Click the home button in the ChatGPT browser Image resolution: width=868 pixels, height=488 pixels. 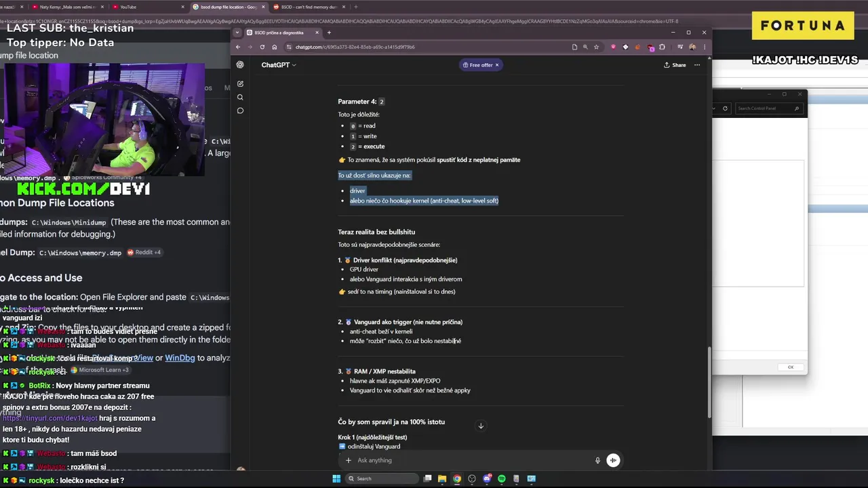click(x=274, y=47)
